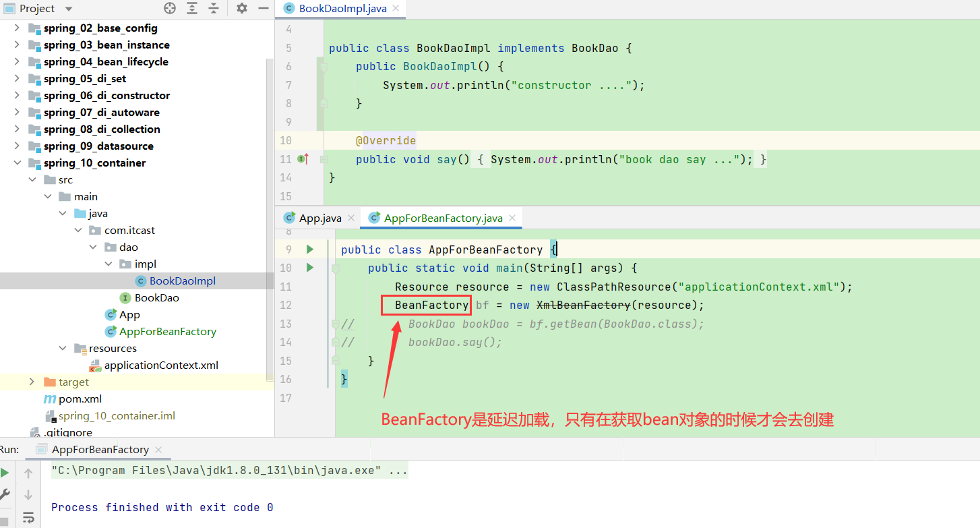Expand the spring_05_di_set module
The height and width of the screenshot is (528, 980).
(17, 78)
